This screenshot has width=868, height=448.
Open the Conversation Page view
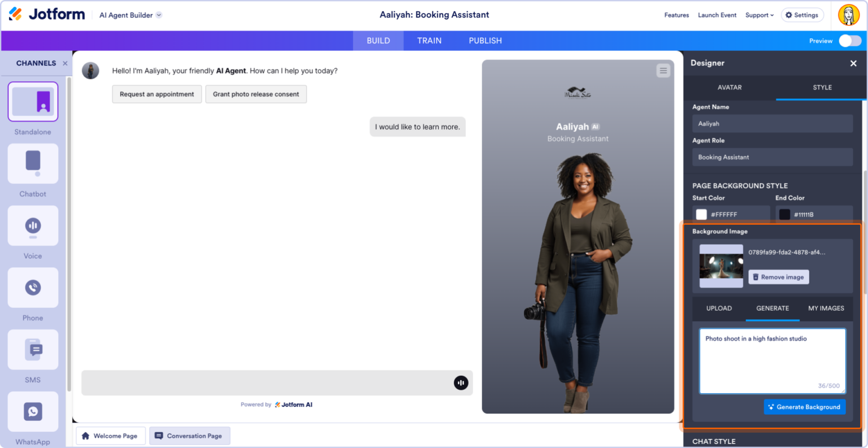click(x=189, y=436)
